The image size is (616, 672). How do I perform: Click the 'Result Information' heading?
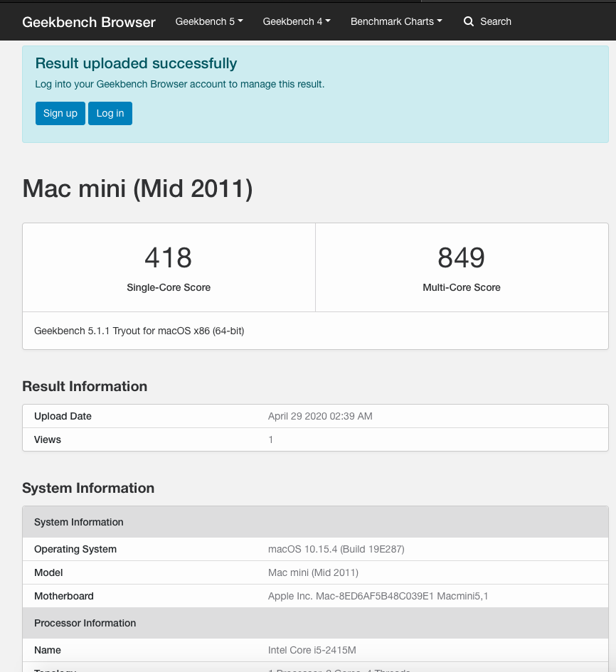pos(85,386)
